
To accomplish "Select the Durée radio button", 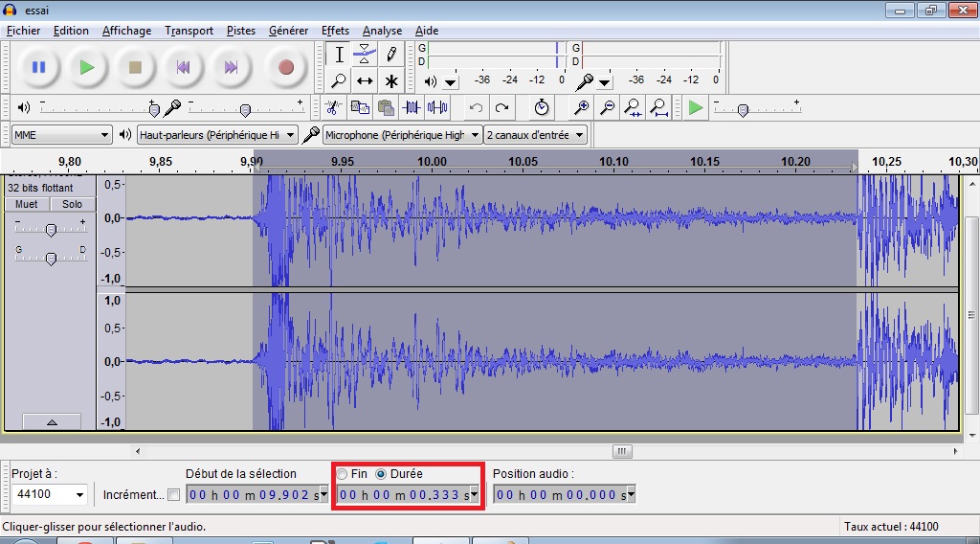I will tap(381, 475).
